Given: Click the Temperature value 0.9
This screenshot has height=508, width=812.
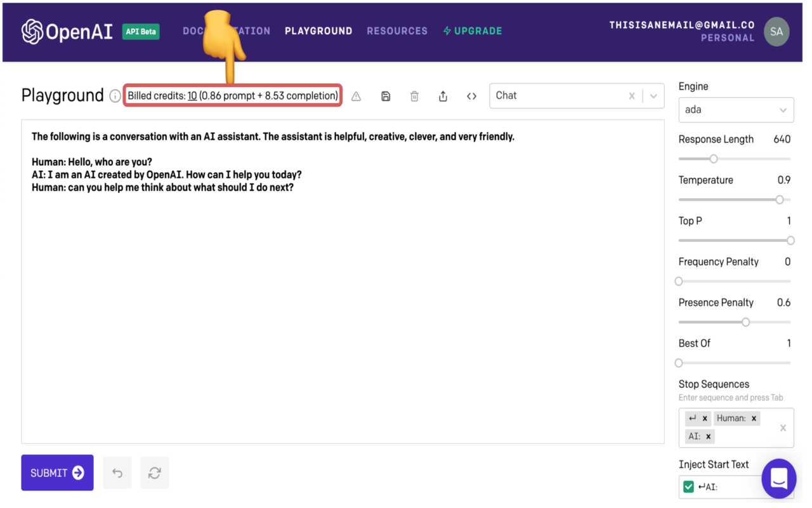Looking at the screenshot, I should pyautogui.click(x=784, y=180).
